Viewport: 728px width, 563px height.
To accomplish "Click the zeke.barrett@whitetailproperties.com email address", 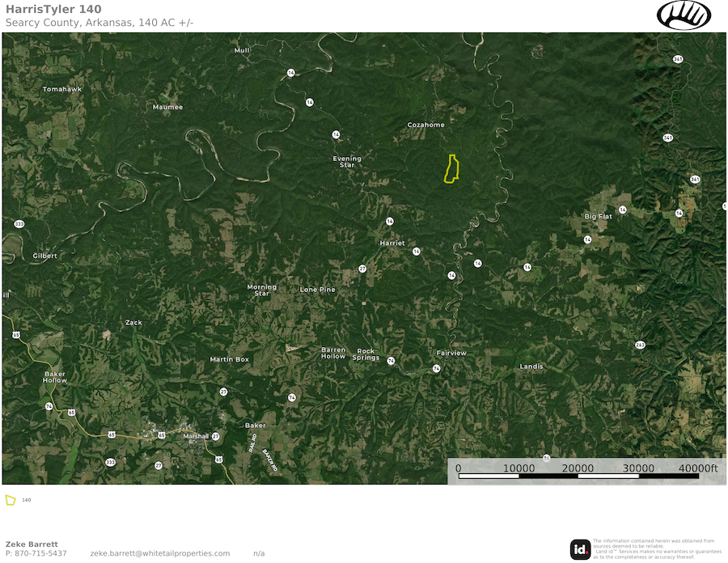I will 159,553.
